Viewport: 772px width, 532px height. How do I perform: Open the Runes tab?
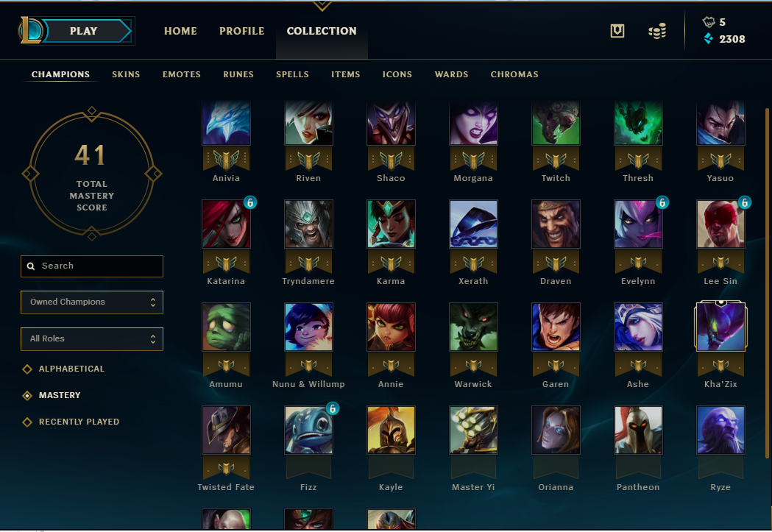click(x=238, y=74)
